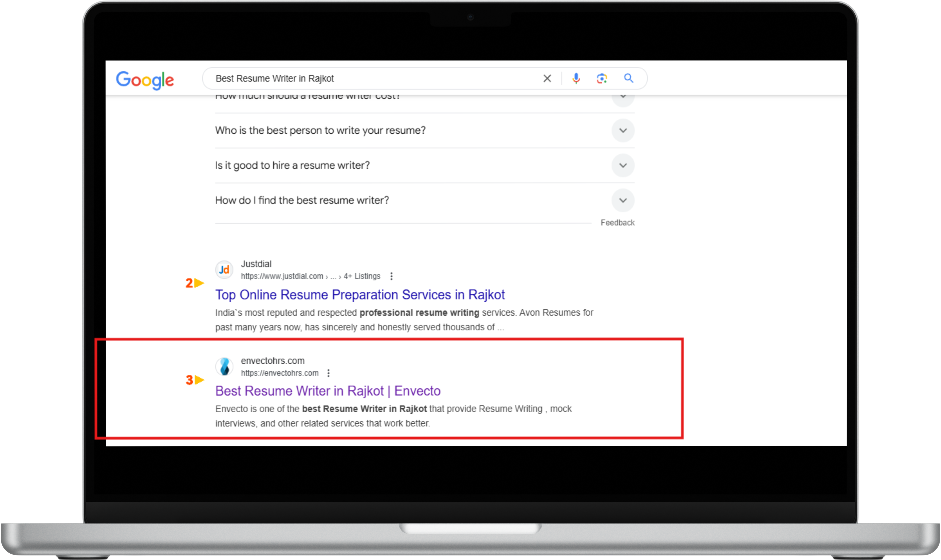
Task: Click the Justdial favicon
Action: click(x=224, y=270)
